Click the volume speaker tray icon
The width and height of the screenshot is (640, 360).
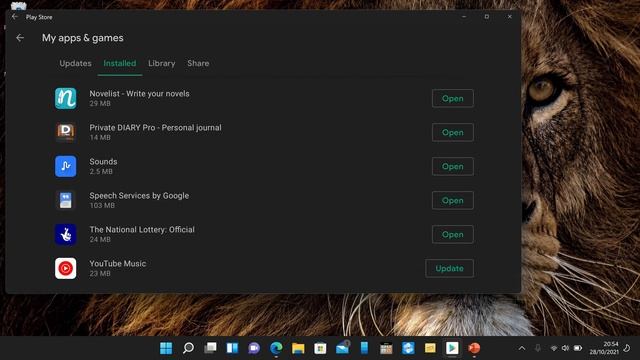(565, 348)
